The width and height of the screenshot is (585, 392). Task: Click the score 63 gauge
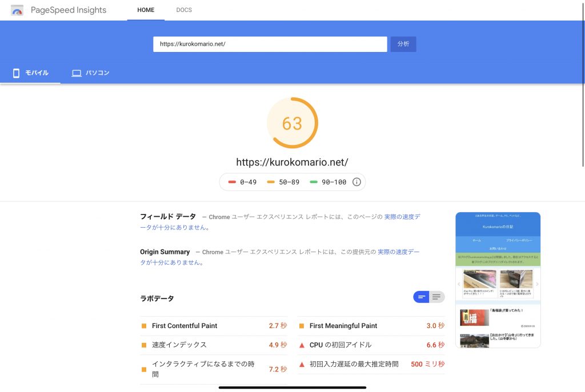[x=292, y=123]
